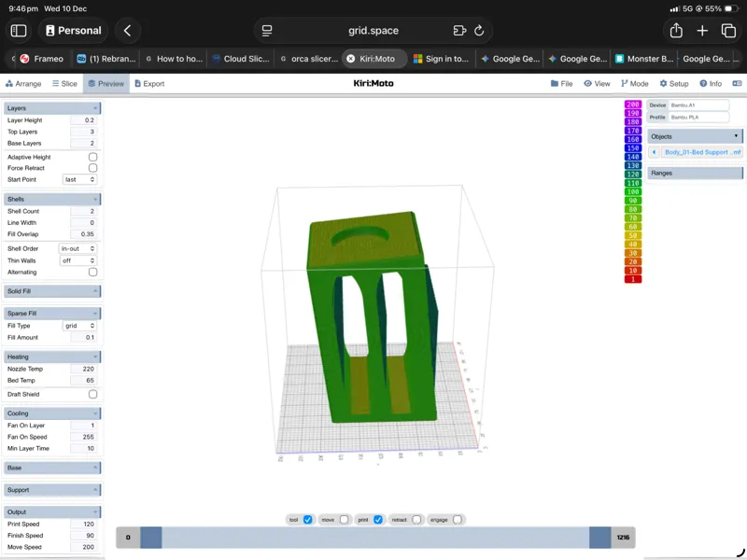Screen dimensions: 747x560
Task: Open the Safari sidebar panel icon
Action: click(x=19, y=31)
